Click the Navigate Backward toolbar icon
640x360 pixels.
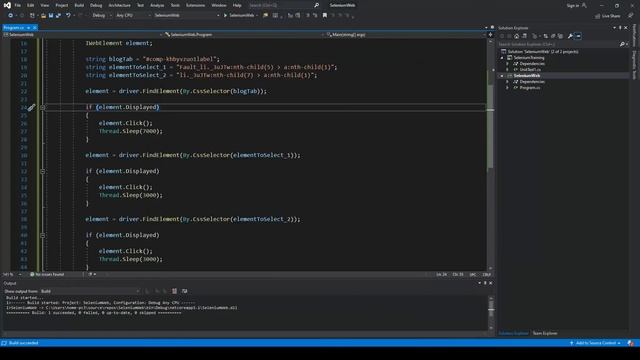point(11,16)
